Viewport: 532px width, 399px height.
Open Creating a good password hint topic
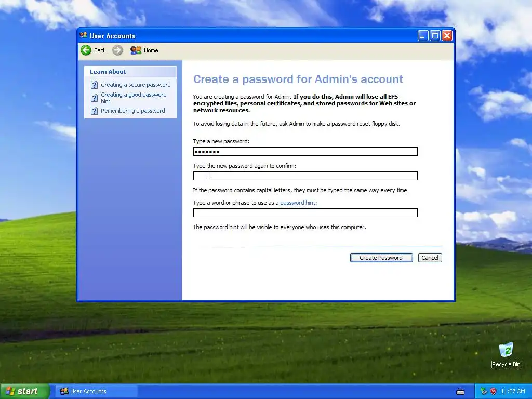click(x=134, y=98)
